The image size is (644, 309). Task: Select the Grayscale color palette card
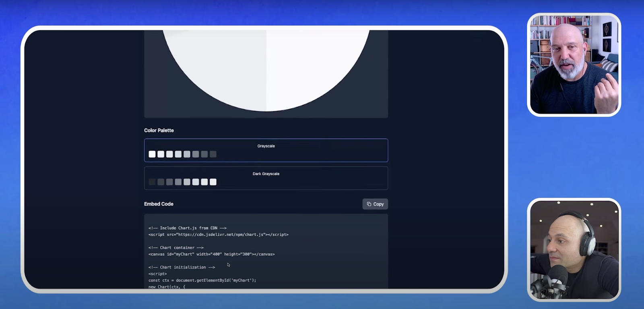click(266, 150)
